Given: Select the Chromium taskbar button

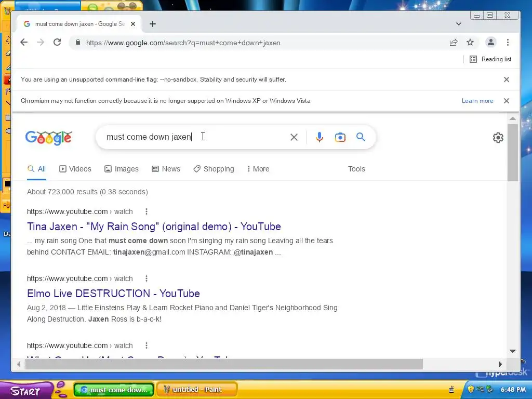Looking at the screenshot, I should click(114, 390).
